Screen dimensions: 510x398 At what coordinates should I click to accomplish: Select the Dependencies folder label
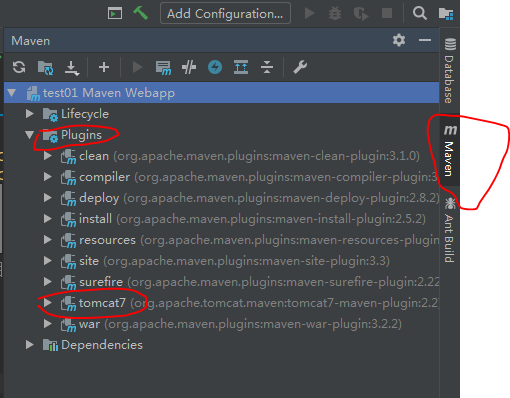click(102, 345)
